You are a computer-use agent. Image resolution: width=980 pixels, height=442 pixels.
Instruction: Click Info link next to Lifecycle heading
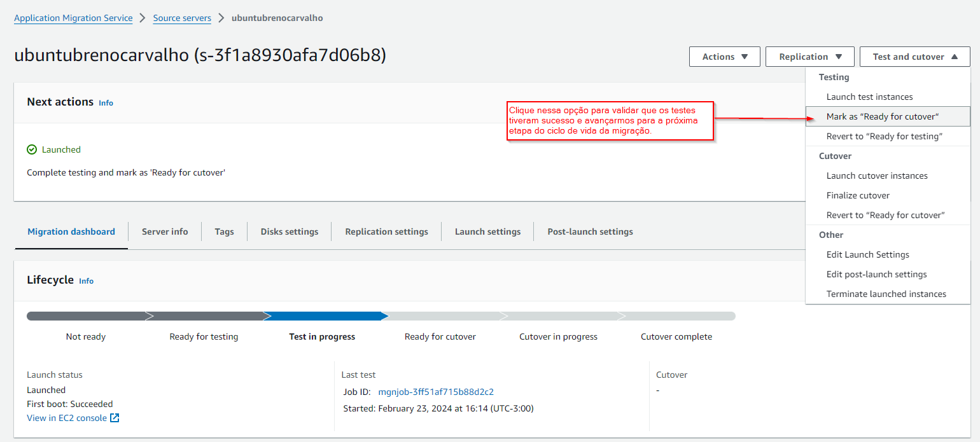86,281
